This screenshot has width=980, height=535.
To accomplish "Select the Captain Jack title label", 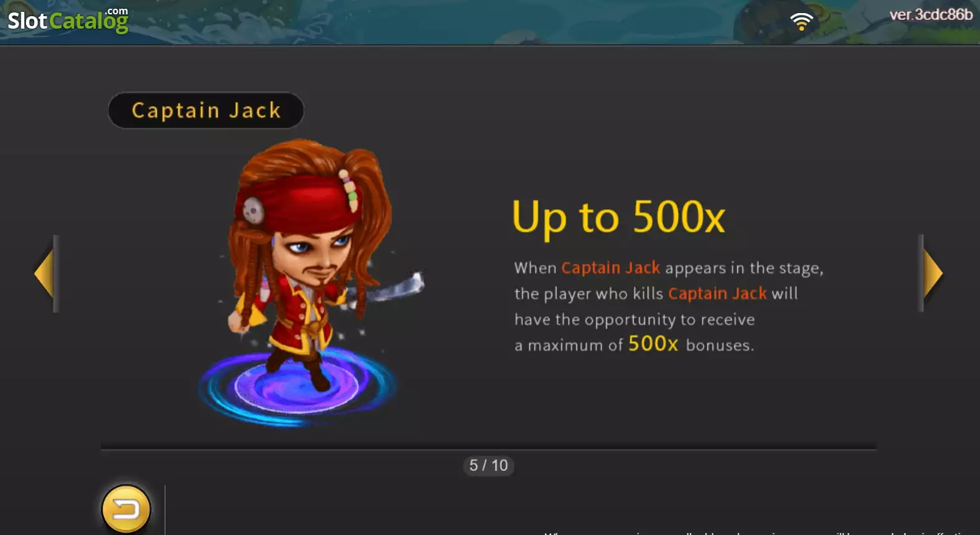I will click(x=206, y=111).
